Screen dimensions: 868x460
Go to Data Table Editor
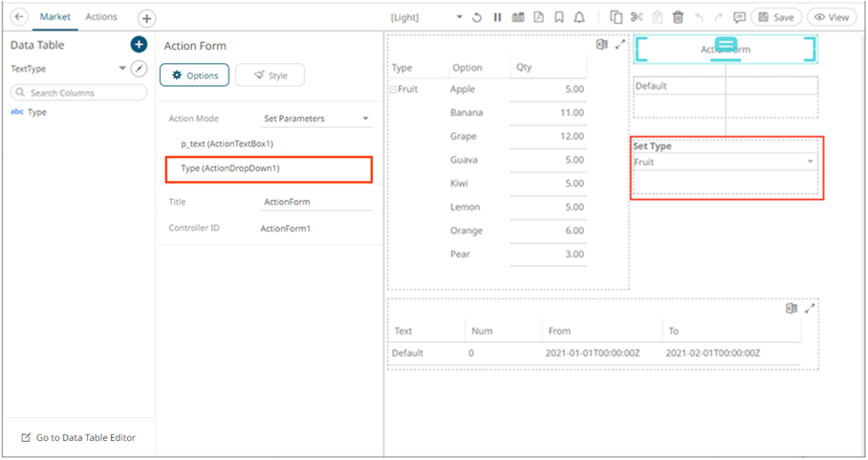(x=78, y=437)
